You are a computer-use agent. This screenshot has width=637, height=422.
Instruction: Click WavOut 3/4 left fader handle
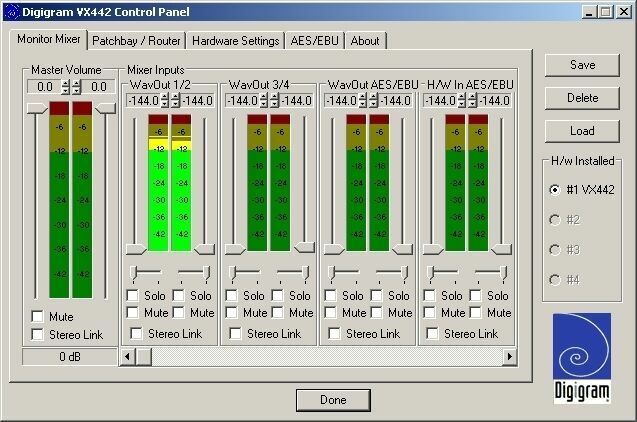(x=235, y=249)
